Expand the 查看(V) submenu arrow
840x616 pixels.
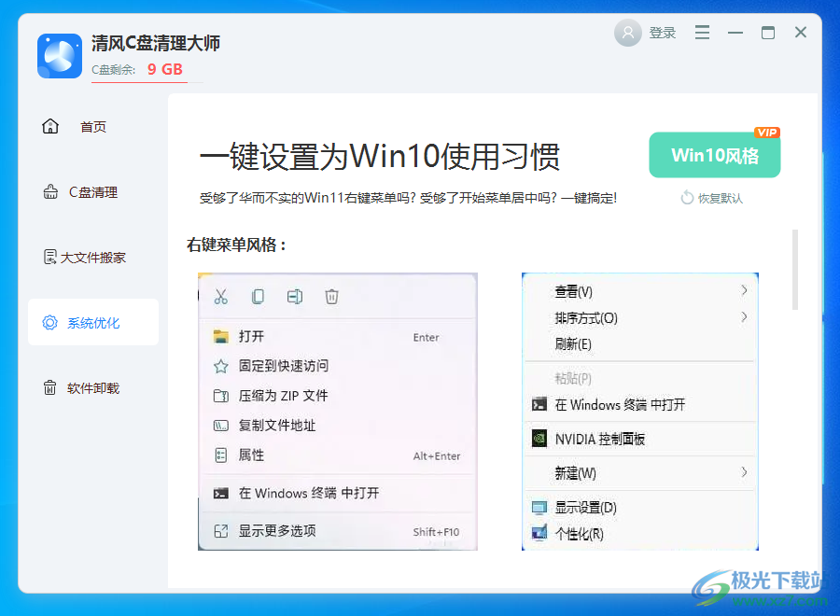tap(745, 291)
